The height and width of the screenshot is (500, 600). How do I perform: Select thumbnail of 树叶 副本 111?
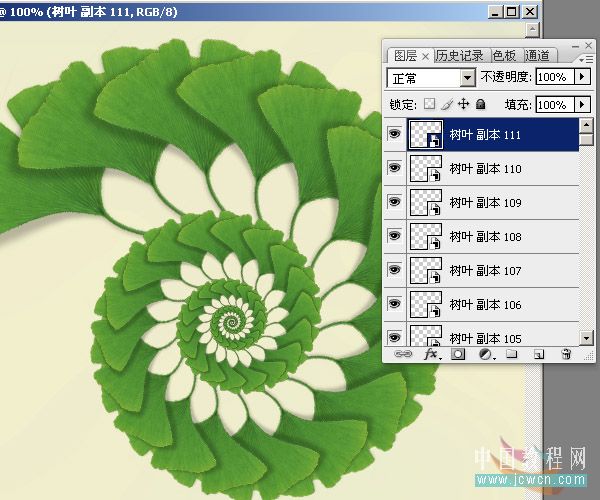(x=426, y=134)
